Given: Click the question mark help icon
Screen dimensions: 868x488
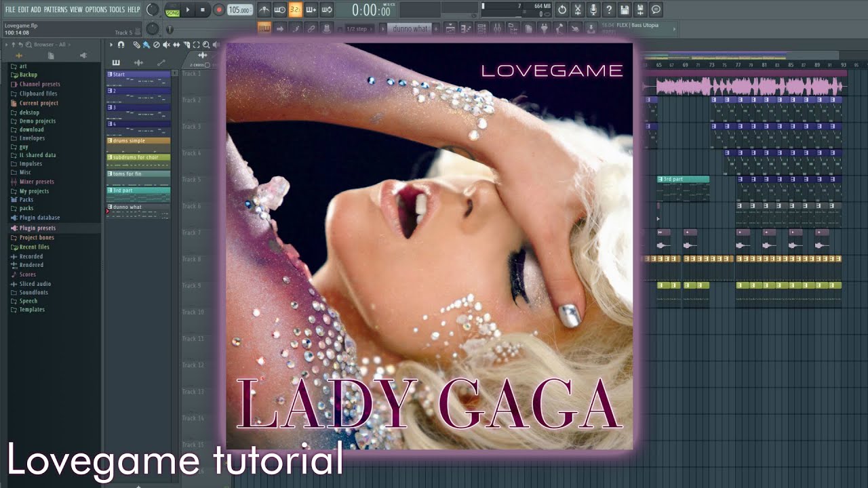Looking at the screenshot, I should pyautogui.click(x=609, y=9).
